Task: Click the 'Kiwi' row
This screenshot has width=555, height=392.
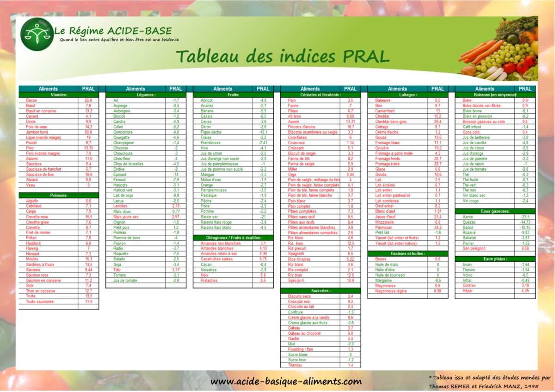Action: click(233, 148)
